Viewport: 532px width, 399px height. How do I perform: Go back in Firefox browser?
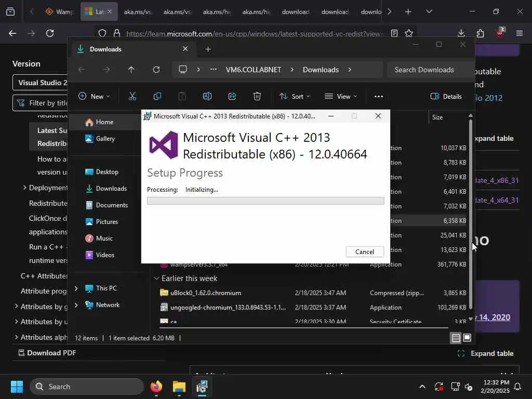[x=12, y=33]
